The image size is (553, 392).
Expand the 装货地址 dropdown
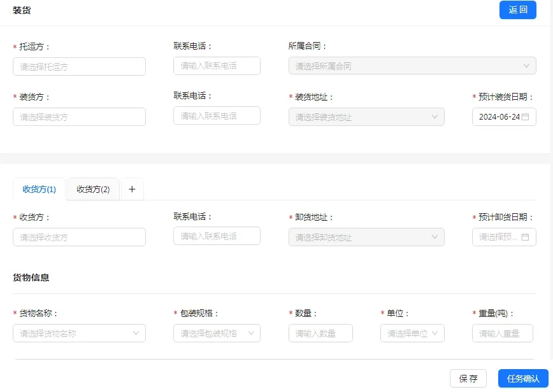tap(366, 117)
